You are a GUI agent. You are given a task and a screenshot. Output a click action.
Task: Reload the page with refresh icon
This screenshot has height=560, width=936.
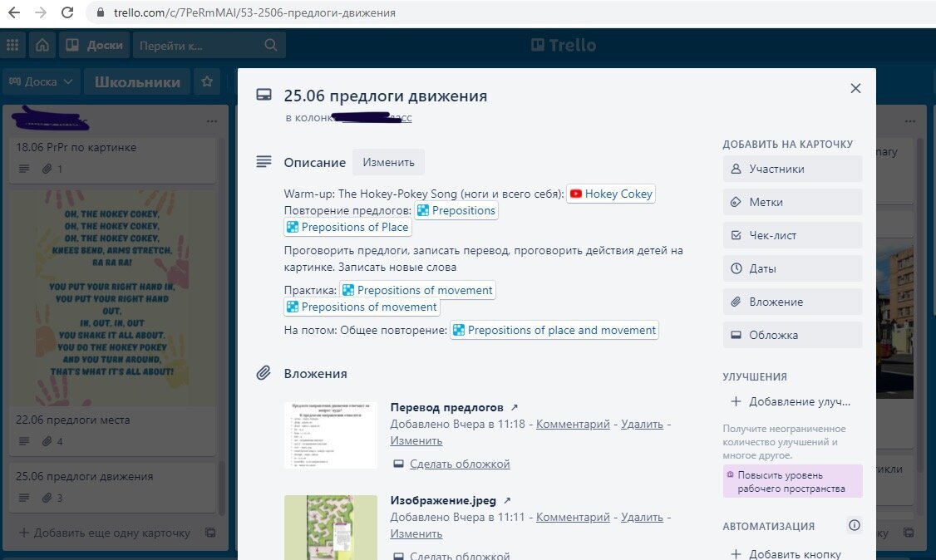(x=67, y=12)
